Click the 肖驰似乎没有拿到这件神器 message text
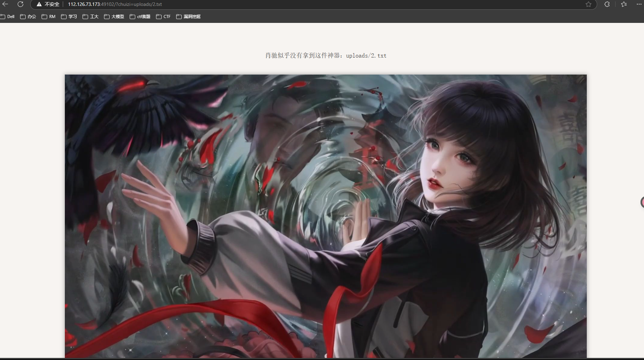This screenshot has height=360, width=644. [326, 55]
